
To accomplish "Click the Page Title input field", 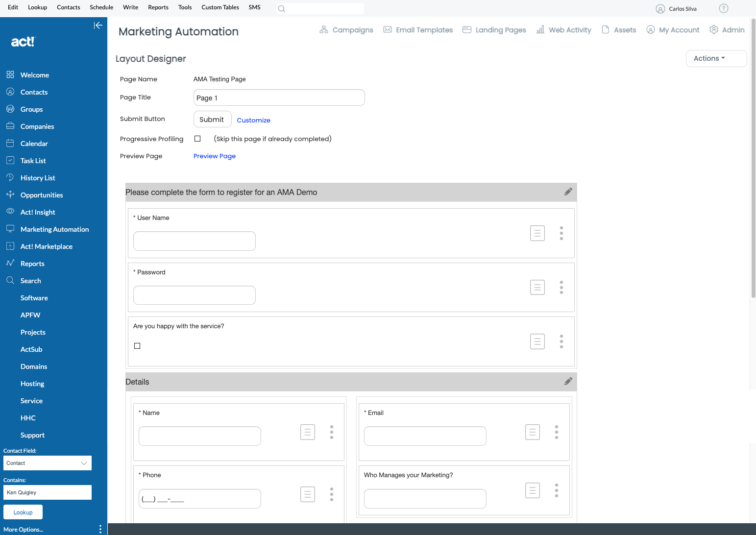I will (x=279, y=97).
